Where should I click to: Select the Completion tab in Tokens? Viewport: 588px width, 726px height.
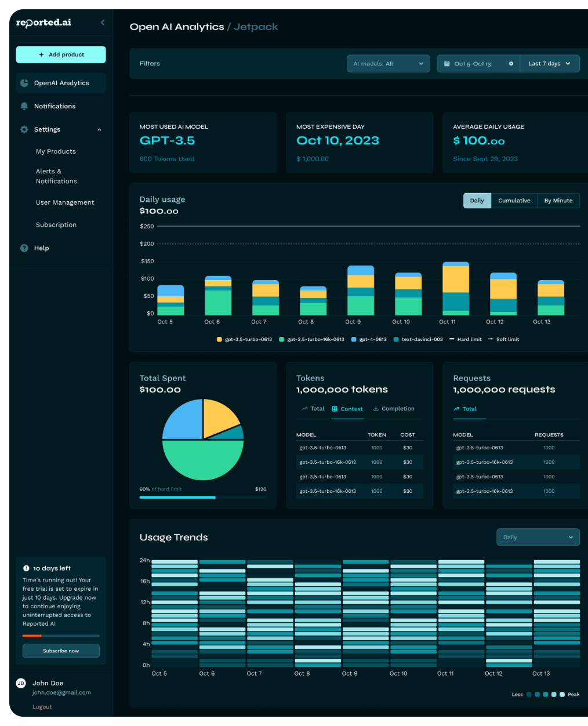[394, 409]
